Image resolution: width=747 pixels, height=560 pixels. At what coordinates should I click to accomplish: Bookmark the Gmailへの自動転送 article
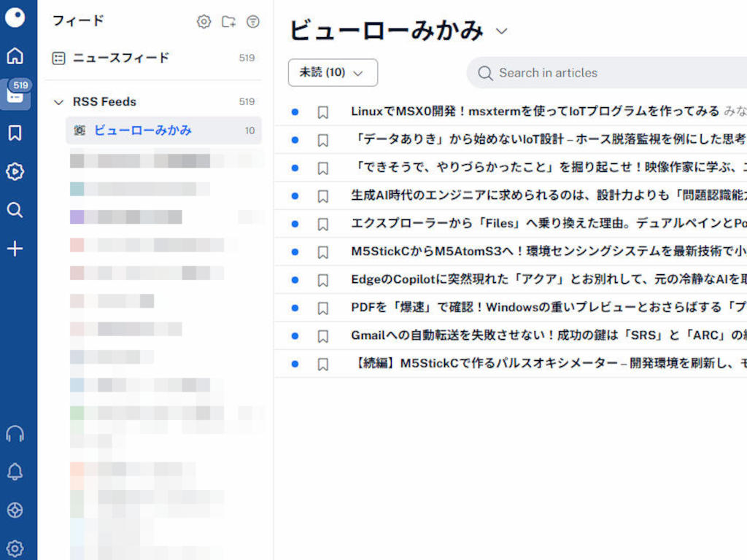point(323,336)
